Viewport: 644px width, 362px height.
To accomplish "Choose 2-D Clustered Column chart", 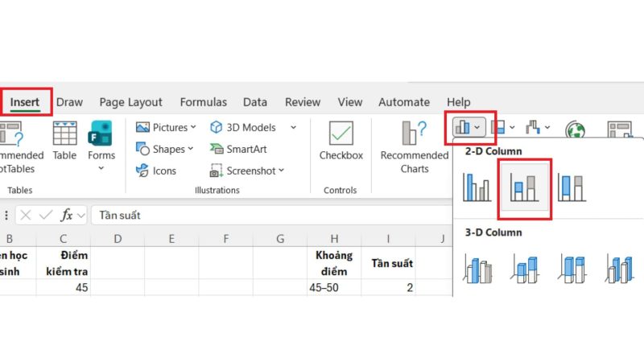I will (x=477, y=187).
